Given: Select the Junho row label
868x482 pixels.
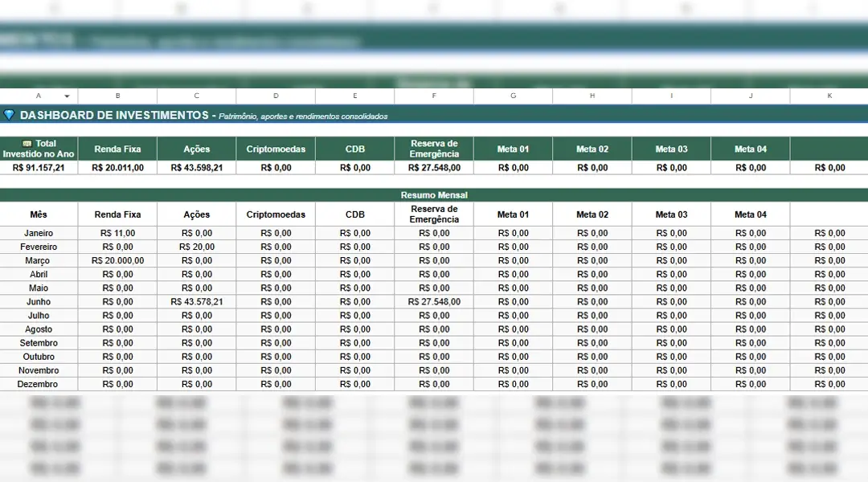Looking at the screenshot, I should click(x=39, y=301).
